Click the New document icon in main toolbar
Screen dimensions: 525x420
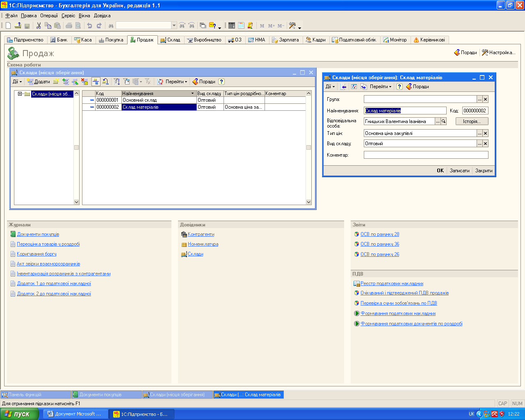[8, 25]
